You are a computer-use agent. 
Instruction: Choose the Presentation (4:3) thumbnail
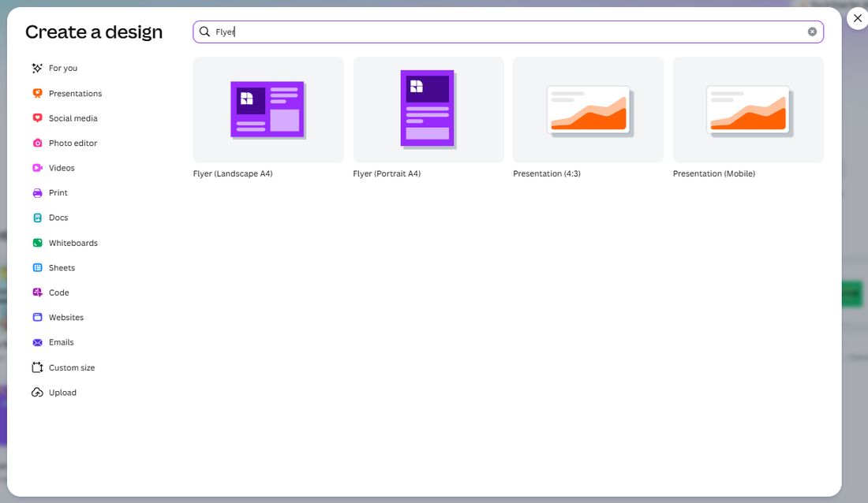pos(589,110)
